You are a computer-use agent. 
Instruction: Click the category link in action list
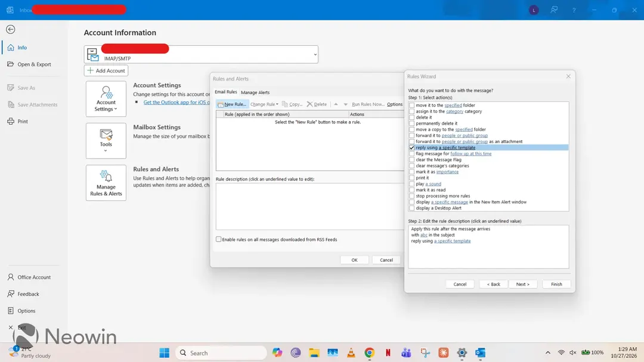click(454, 112)
